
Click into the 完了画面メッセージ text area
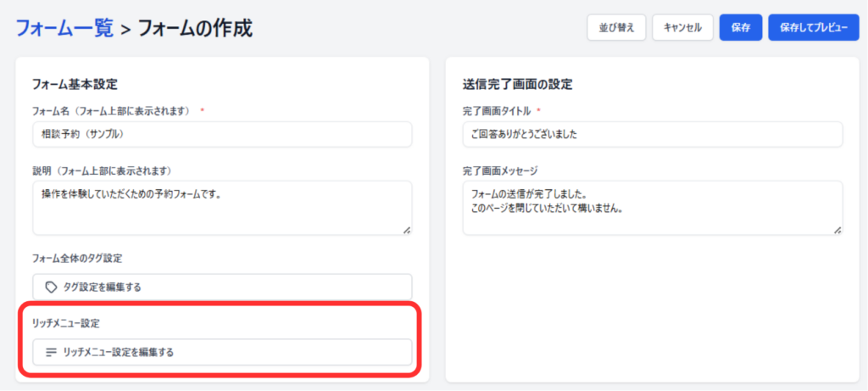tap(652, 207)
